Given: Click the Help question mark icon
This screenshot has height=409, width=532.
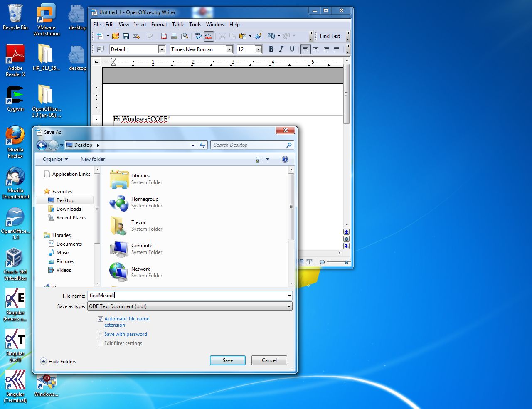Looking at the screenshot, I should (x=285, y=159).
